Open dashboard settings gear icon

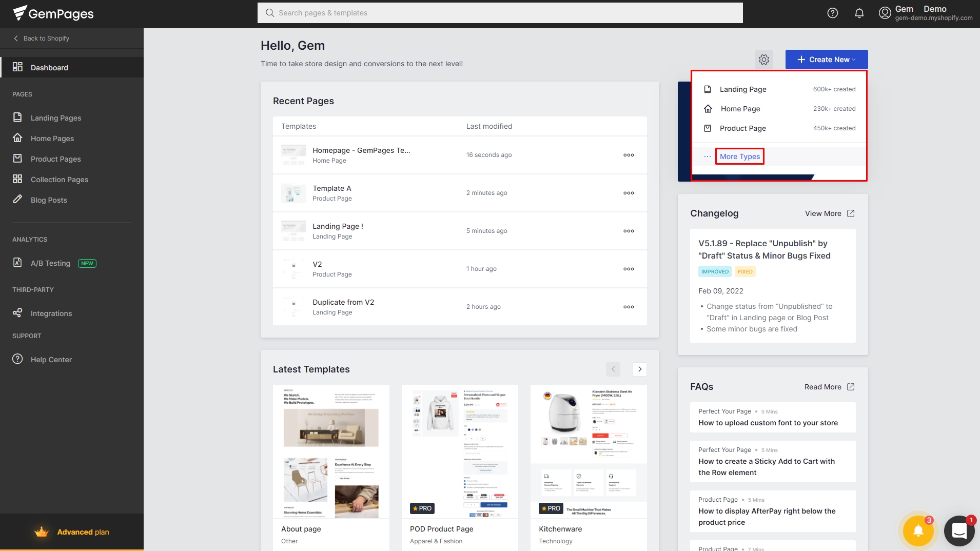[x=764, y=60]
